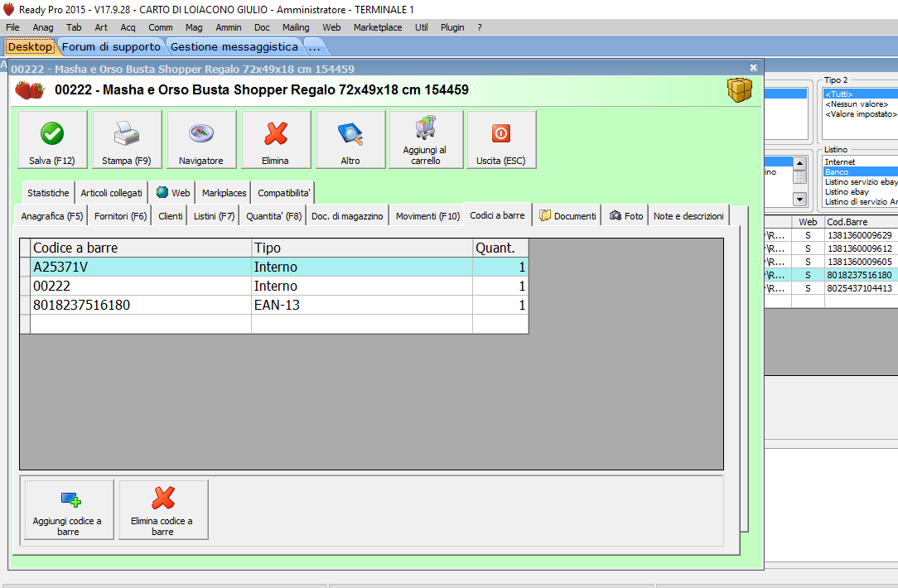Open the Forum di supporto tab
This screenshot has height=588, width=898.
click(x=111, y=47)
